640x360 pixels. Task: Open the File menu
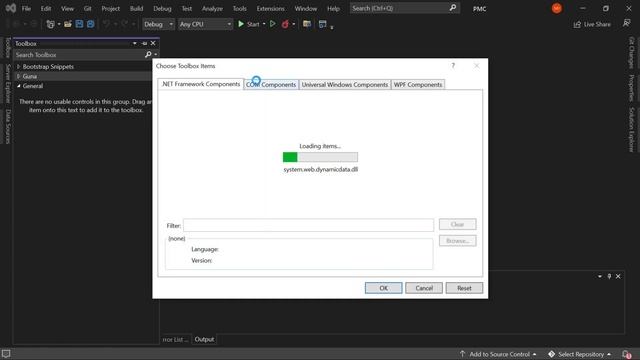[x=26, y=8]
